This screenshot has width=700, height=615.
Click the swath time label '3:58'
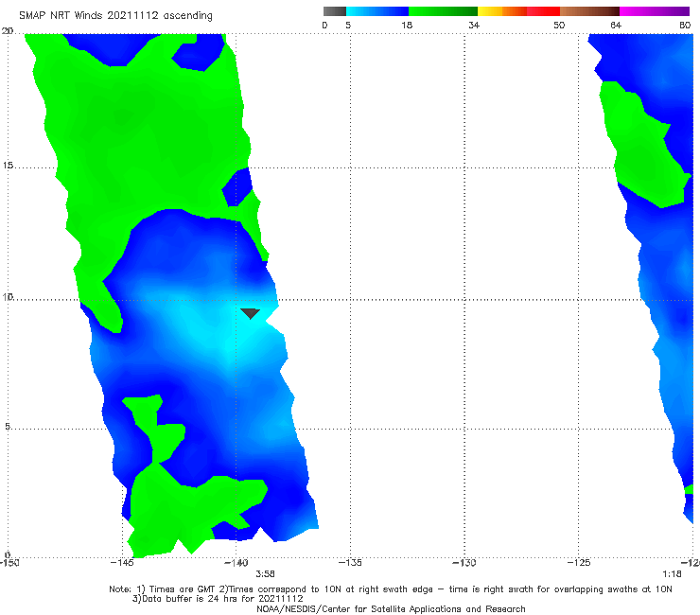coord(265,573)
